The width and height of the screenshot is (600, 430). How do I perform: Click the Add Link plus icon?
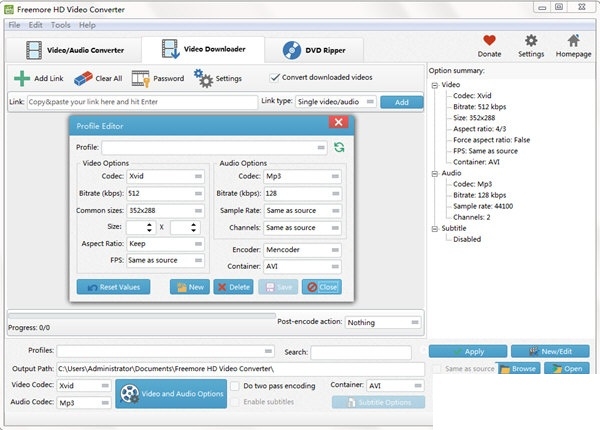tap(22, 78)
